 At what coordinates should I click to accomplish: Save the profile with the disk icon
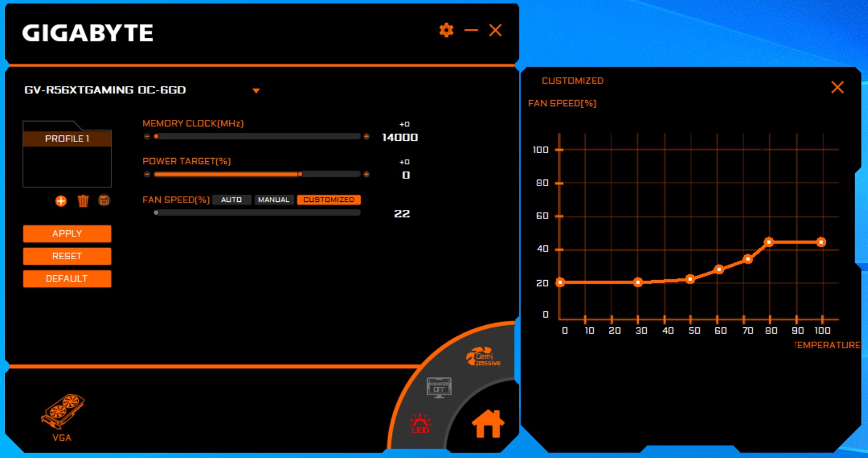click(x=104, y=200)
